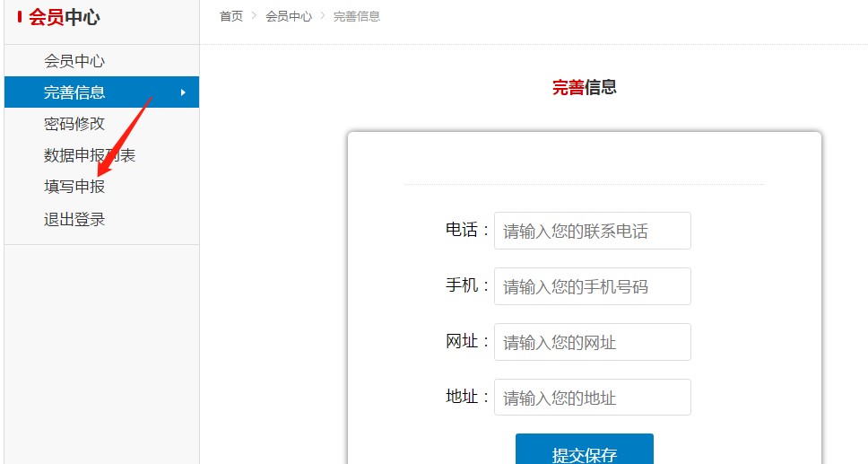Viewport: 868px width, 464px height.
Task: Click 退出登录 to log out
Action: [x=74, y=219]
